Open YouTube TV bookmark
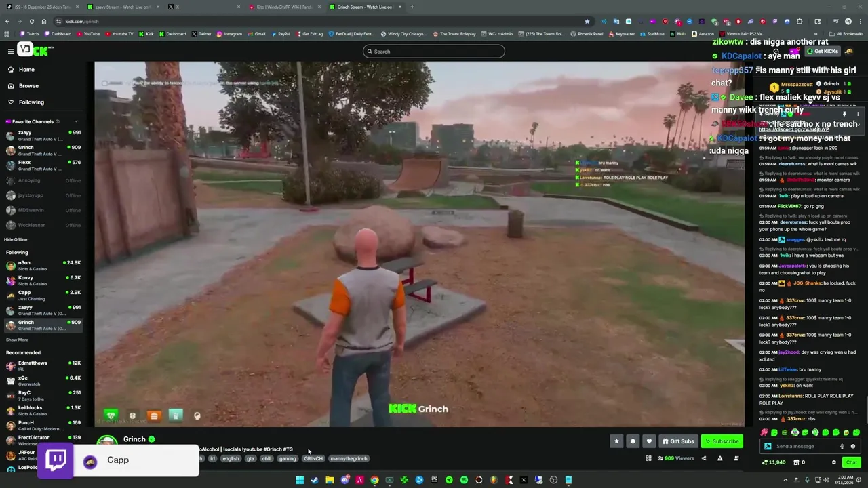Viewport: 868px width, 488px height. (x=119, y=34)
